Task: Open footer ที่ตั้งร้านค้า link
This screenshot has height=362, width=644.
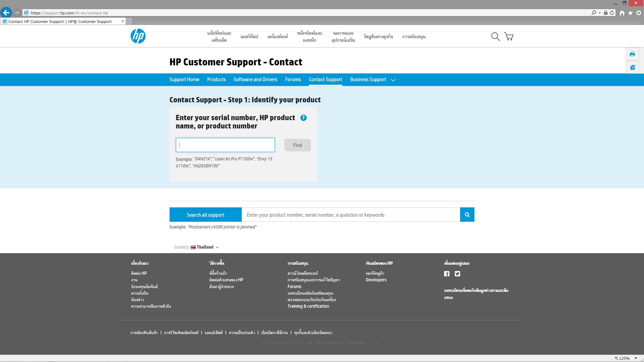Action: pos(218,273)
